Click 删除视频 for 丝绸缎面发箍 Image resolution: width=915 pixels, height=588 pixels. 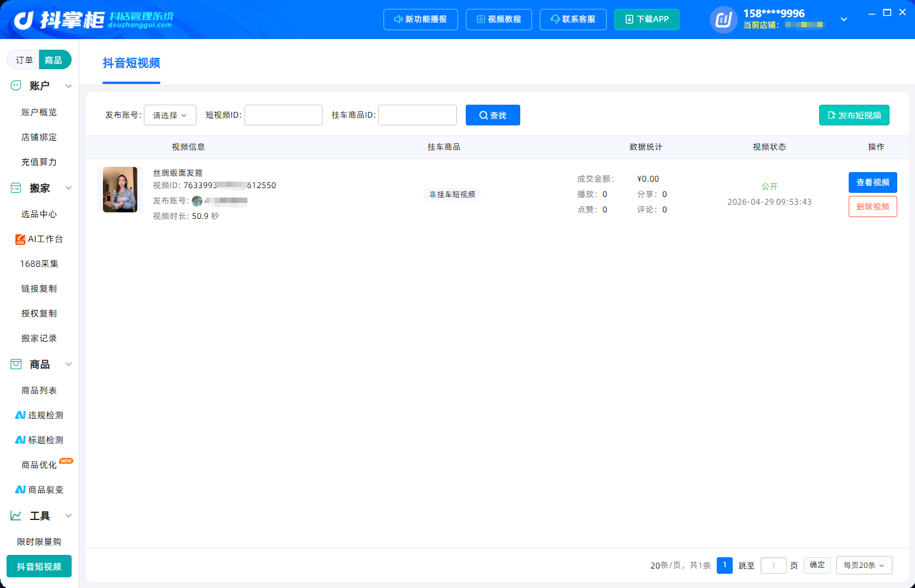pyautogui.click(x=873, y=206)
